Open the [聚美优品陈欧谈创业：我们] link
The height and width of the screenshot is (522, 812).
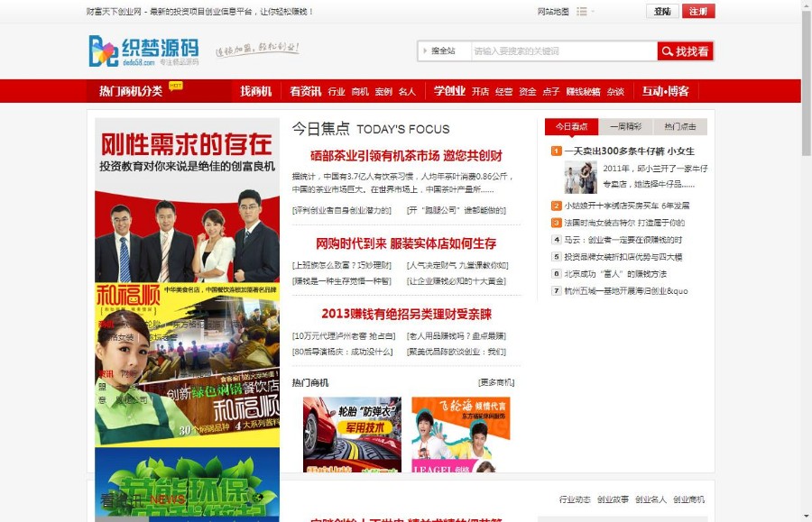pyautogui.click(x=457, y=352)
